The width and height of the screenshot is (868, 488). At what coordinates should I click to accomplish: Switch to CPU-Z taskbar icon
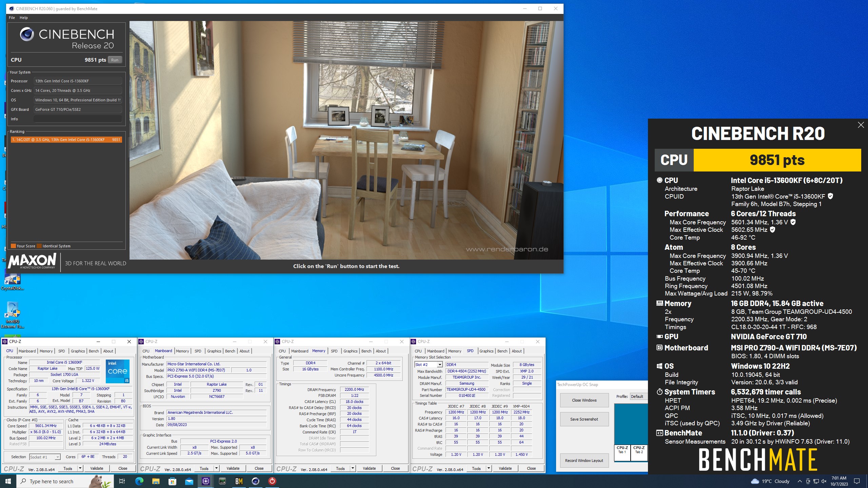pyautogui.click(x=205, y=481)
